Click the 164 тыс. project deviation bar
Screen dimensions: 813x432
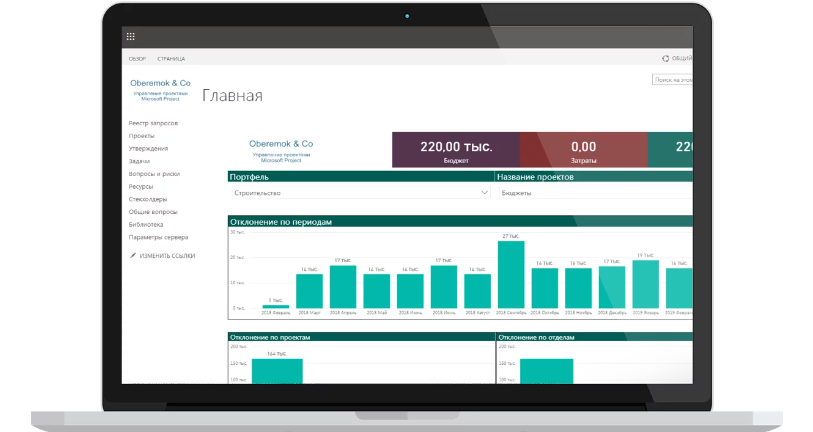coord(277,371)
